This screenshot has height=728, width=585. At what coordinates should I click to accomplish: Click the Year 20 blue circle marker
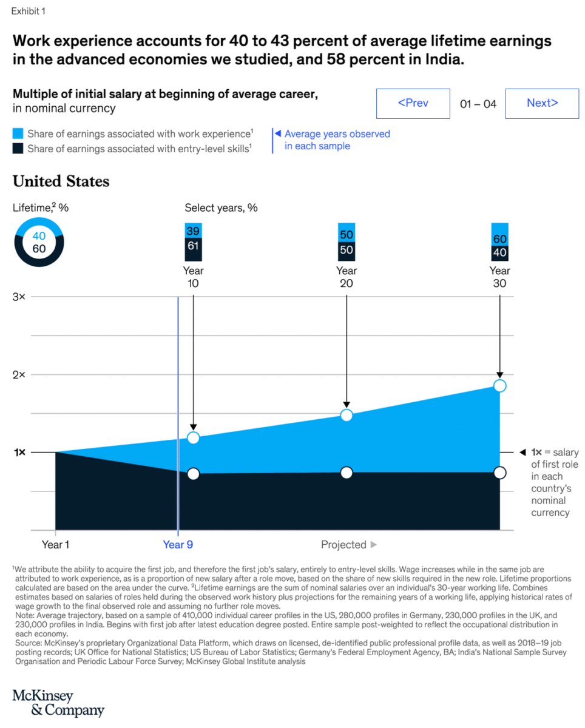[x=347, y=415]
